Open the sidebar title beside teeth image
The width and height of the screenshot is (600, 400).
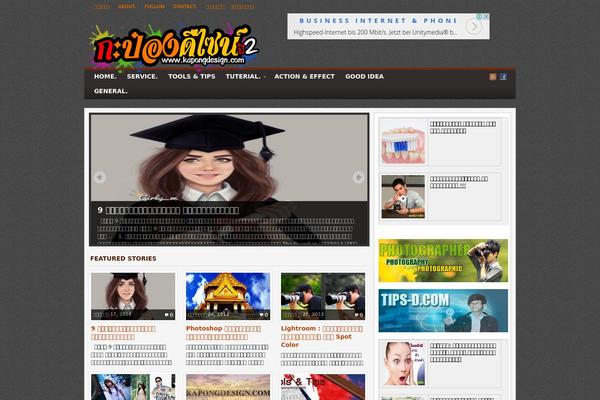463,127
